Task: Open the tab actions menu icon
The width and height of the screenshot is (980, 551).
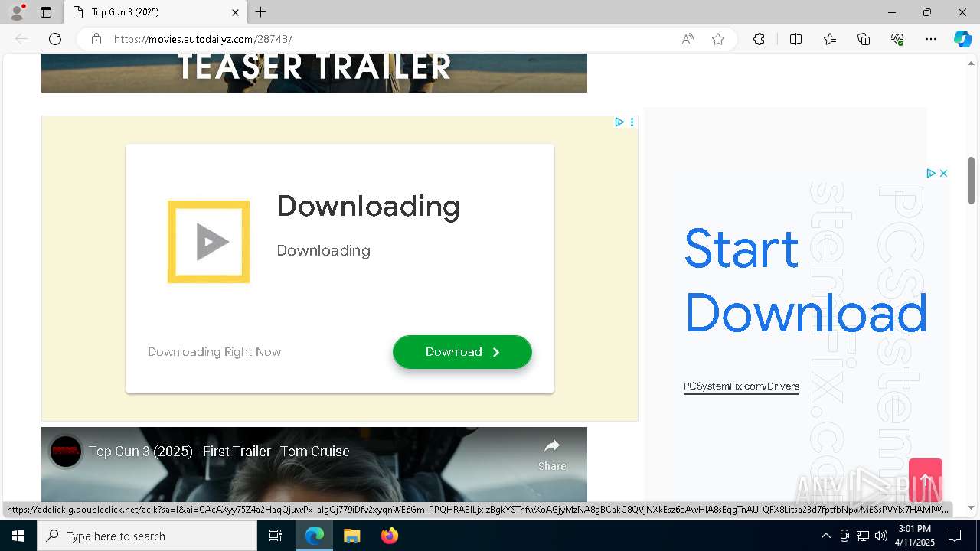Action: pos(46,12)
